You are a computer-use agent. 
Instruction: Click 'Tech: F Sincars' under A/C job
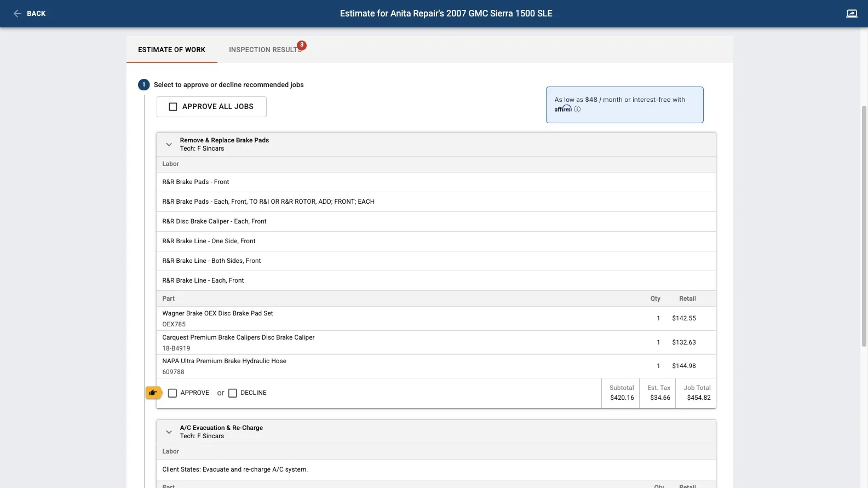pyautogui.click(x=202, y=437)
